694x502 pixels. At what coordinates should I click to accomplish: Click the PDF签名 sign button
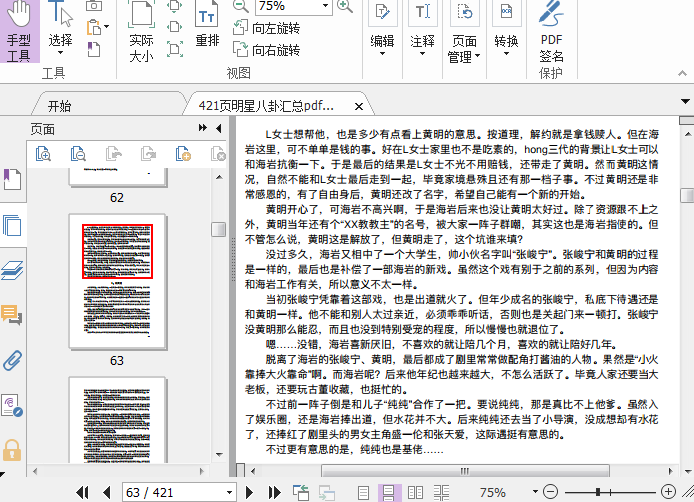[x=551, y=32]
